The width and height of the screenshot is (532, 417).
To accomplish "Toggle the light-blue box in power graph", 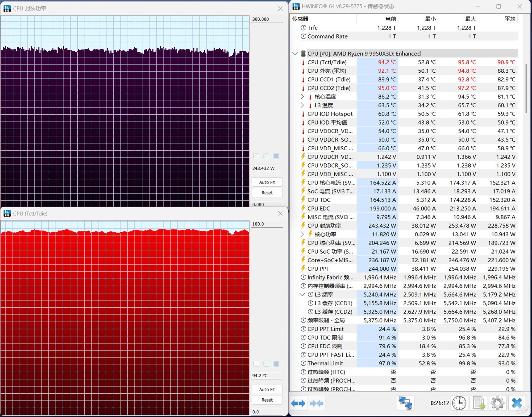I will [x=266, y=156].
